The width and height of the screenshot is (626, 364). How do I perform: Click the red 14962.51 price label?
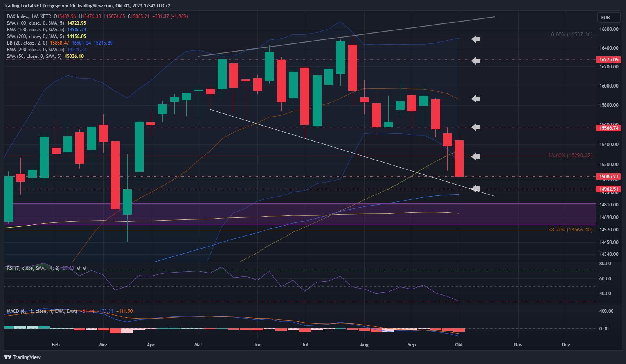[609, 189]
